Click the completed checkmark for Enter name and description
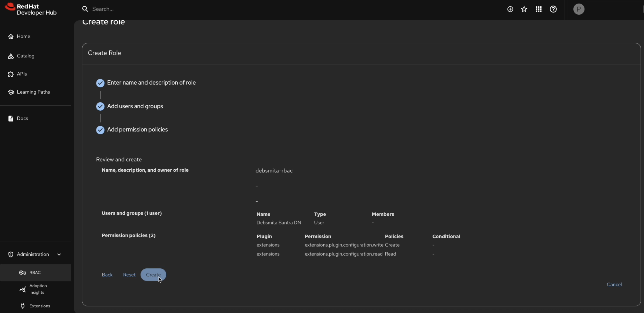The image size is (644, 313). tap(100, 83)
